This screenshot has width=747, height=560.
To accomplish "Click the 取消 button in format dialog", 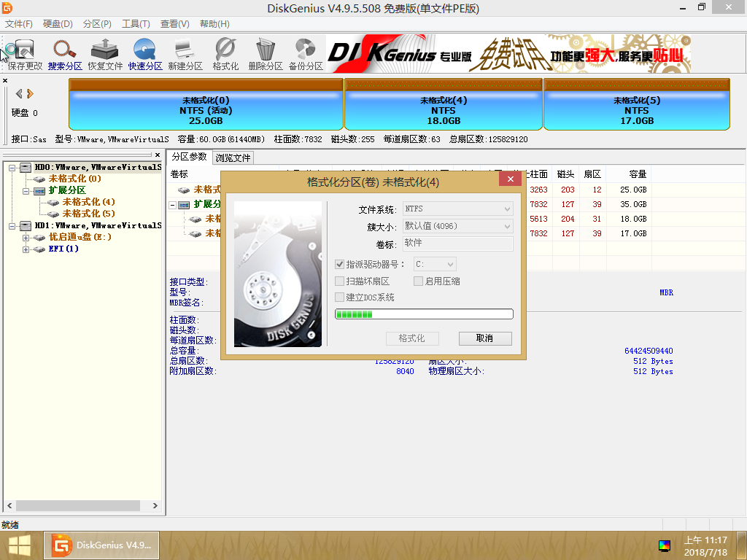I will (485, 338).
